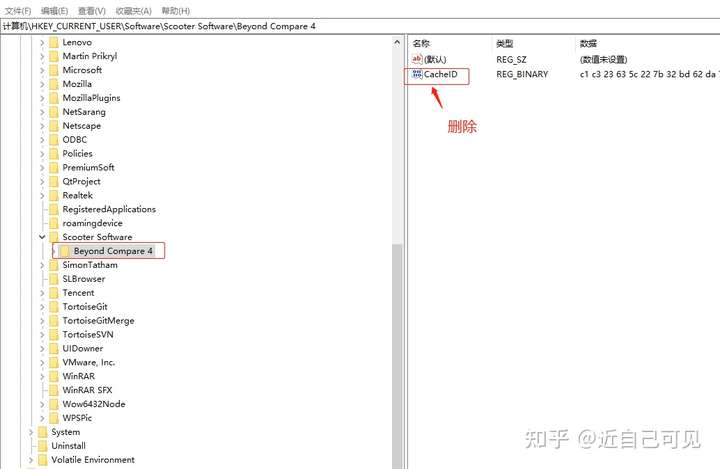Screen dimensions: 720x469
Task: Select the WinRAR folder icon
Action: click(x=54, y=376)
